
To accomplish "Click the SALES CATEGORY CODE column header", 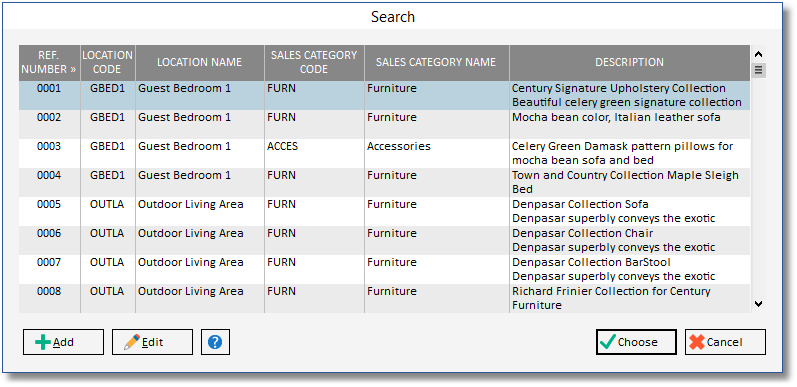I will 314,62.
